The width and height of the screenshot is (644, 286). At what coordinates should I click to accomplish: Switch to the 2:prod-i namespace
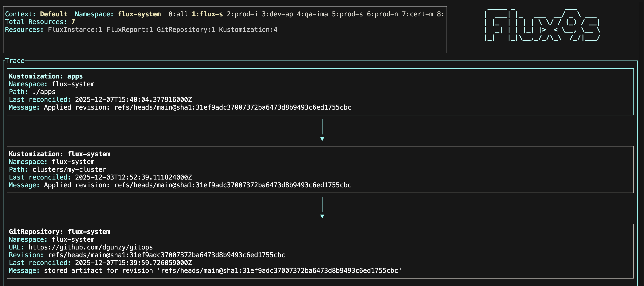click(x=242, y=14)
